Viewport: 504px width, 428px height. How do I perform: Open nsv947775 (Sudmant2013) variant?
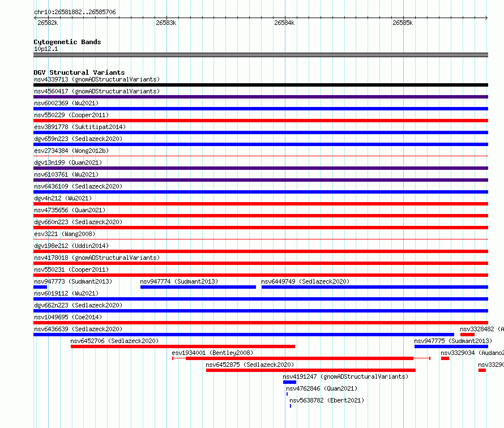453,341
